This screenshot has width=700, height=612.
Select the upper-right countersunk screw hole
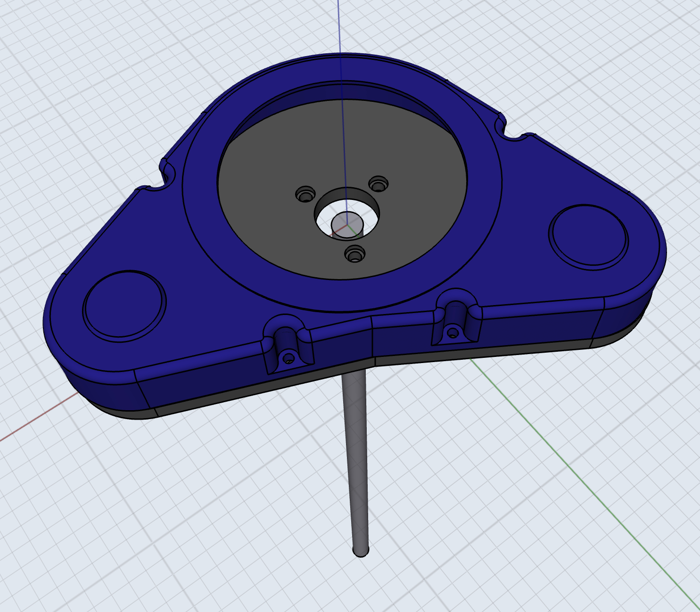click(379, 183)
